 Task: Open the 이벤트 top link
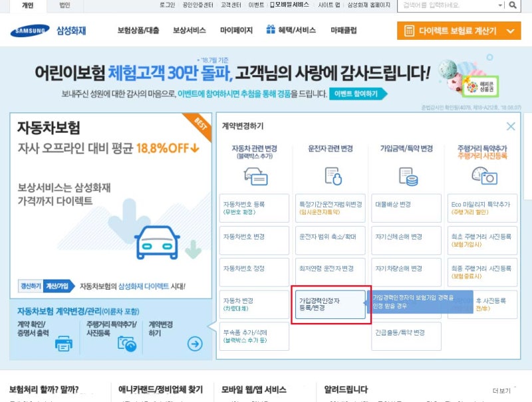pyautogui.click(x=256, y=5)
